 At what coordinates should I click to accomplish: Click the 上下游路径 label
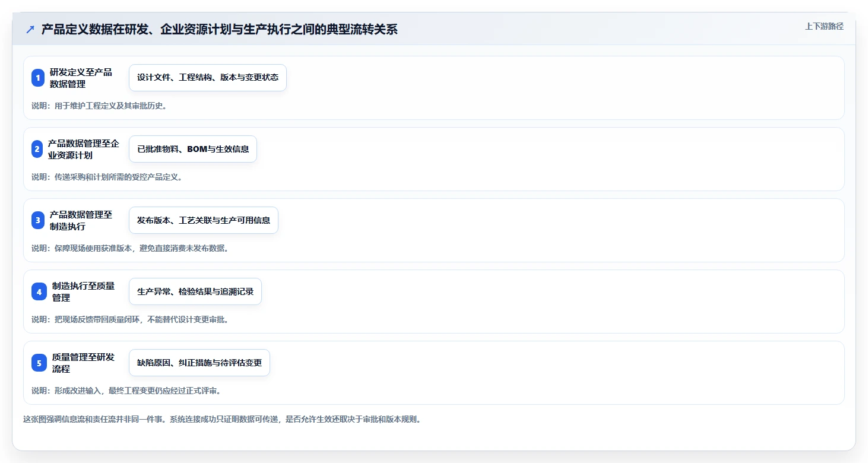pyautogui.click(x=824, y=26)
